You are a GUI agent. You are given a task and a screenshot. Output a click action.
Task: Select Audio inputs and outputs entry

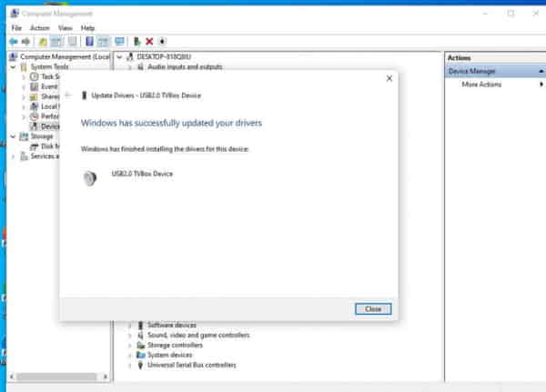click(x=185, y=66)
